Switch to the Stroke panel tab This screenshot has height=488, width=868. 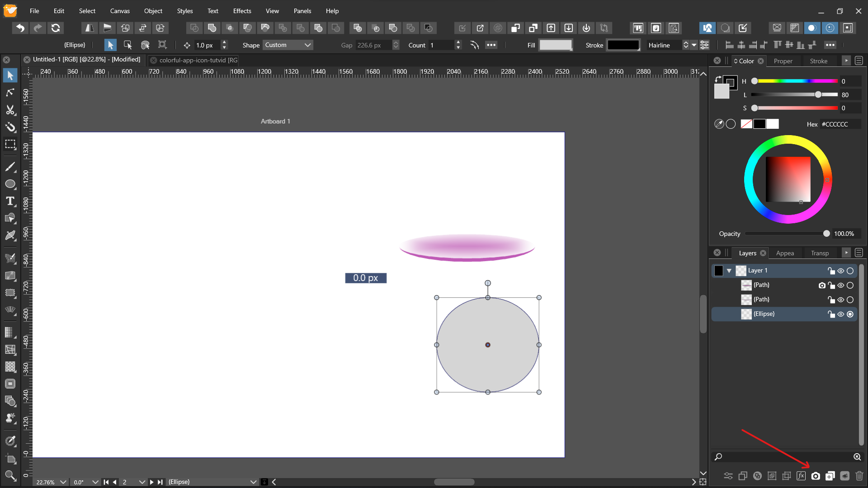tap(818, 61)
